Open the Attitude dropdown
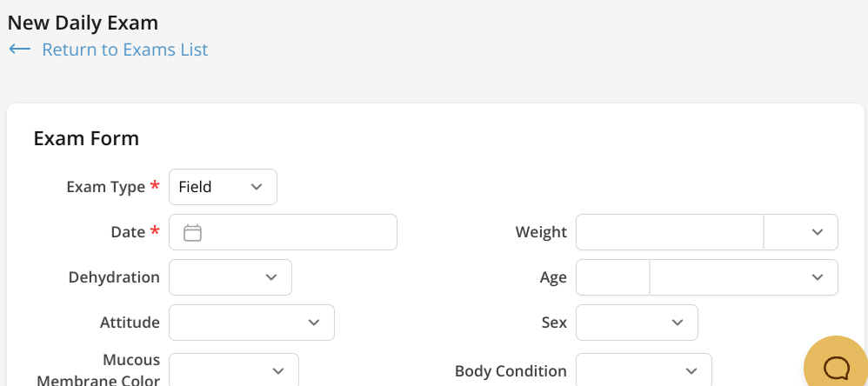868x386 pixels. point(250,323)
